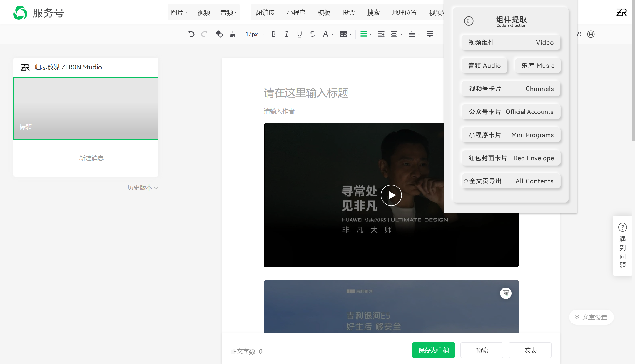Click the 吉利银河E5 video thumbnail
The height and width of the screenshot is (364, 635).
click(x=391, y=307)
